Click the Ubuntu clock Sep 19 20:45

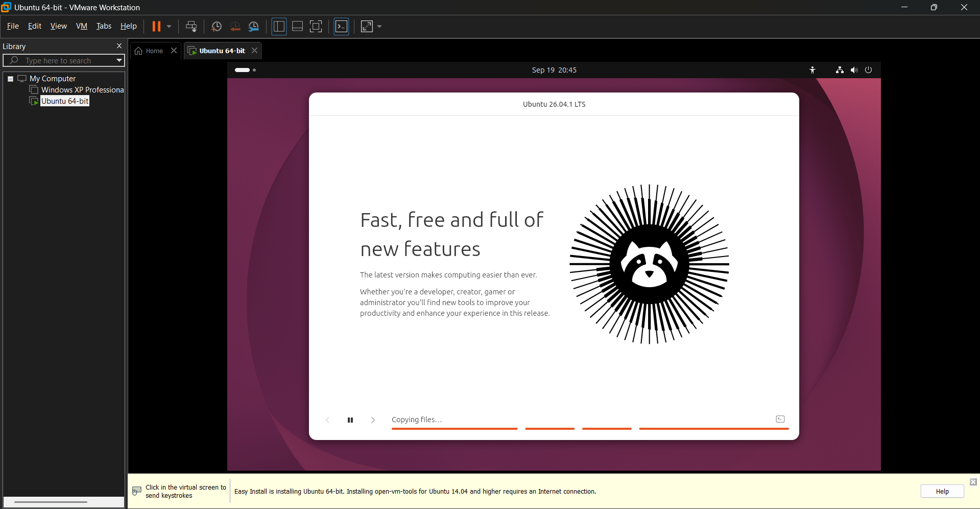(554, 70)
